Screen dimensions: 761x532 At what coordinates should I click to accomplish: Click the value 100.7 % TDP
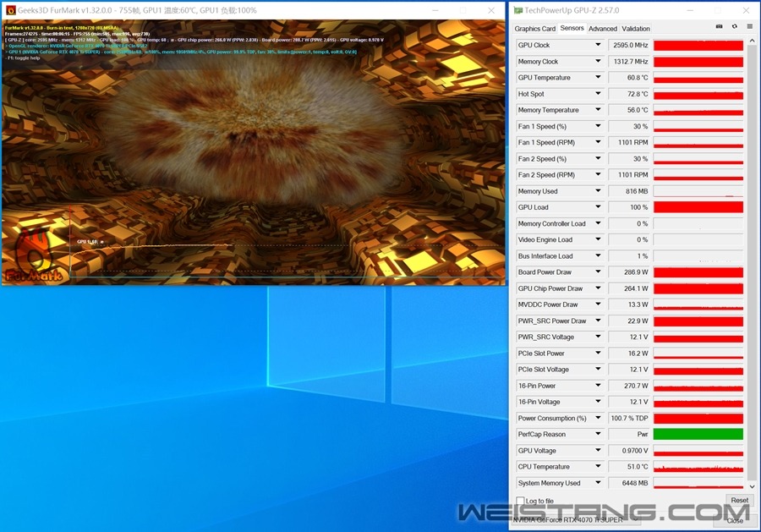click(x=629, y=418)
